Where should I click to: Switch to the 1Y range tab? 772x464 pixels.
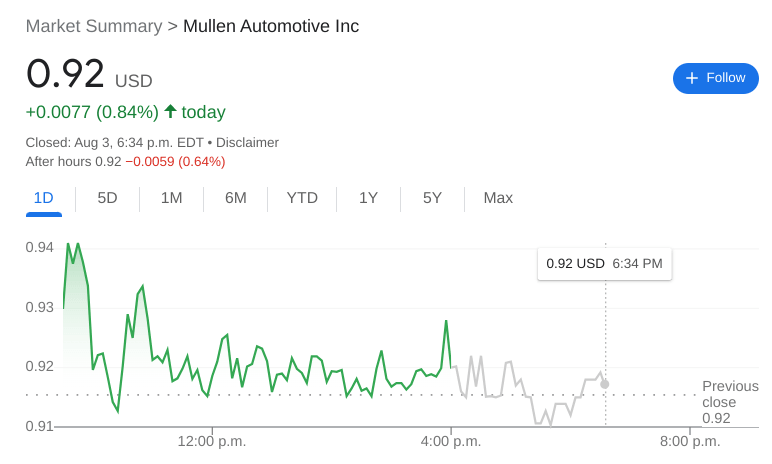click(x=368, y=198)
